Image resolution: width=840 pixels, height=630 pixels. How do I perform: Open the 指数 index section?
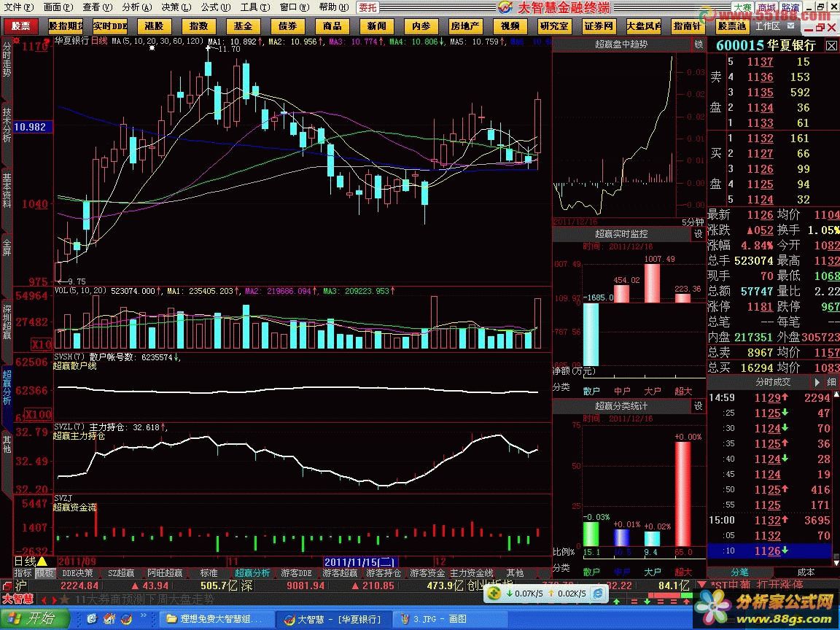[198, 26]
